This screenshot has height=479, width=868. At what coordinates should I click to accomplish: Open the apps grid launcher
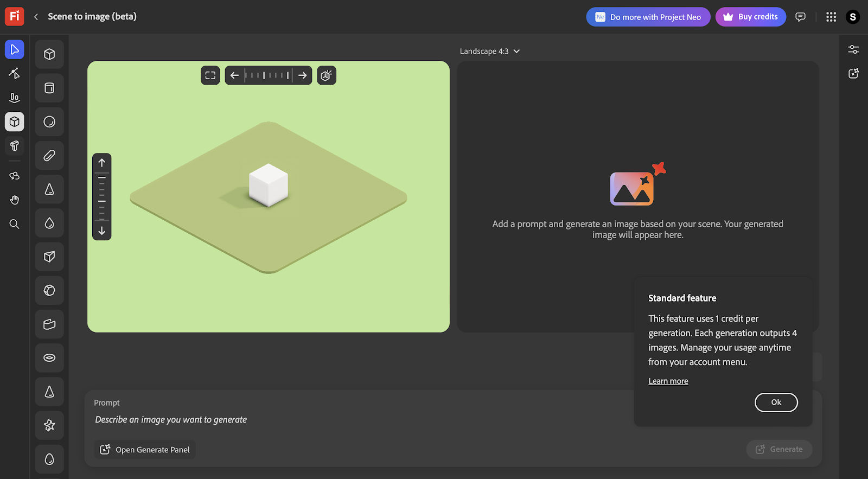tap(831, 17)
